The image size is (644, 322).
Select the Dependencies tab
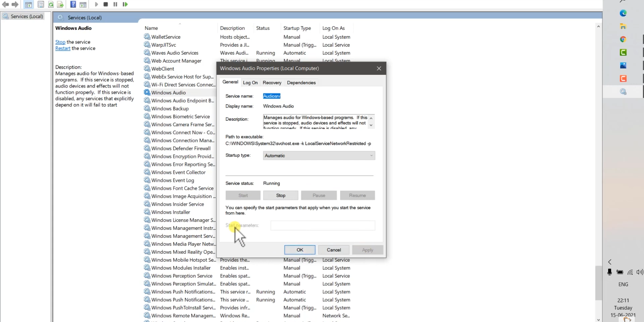[301, 83]
